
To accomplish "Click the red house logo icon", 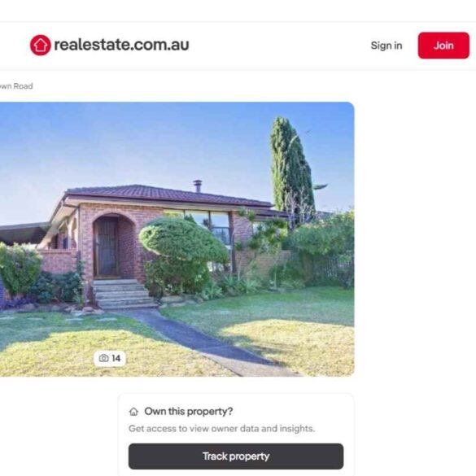I will click(41, 45).
